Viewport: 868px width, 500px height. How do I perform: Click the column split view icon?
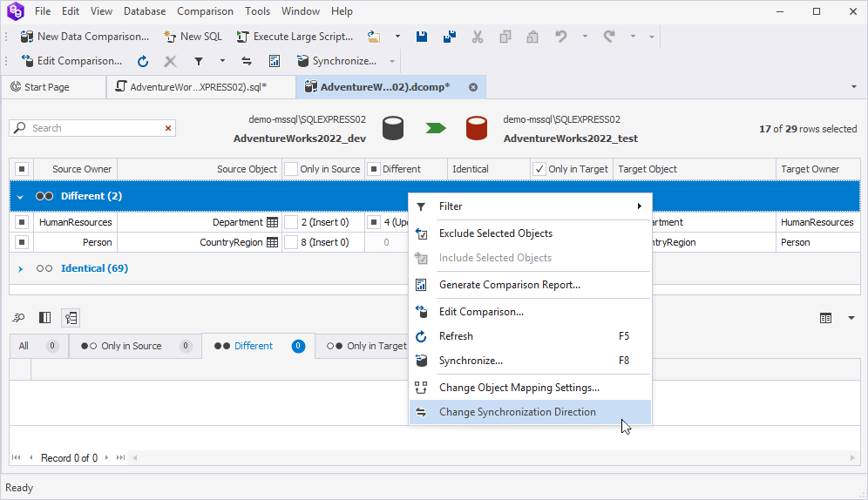point(44,318)
